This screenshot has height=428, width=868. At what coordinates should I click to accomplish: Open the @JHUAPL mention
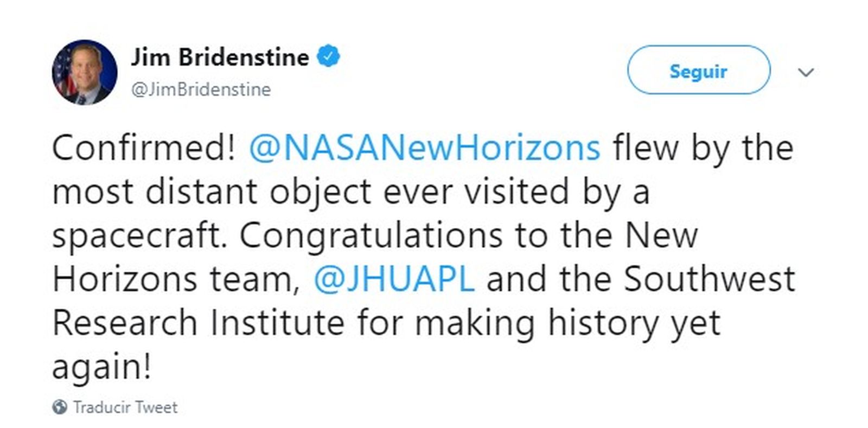point(394,279)
